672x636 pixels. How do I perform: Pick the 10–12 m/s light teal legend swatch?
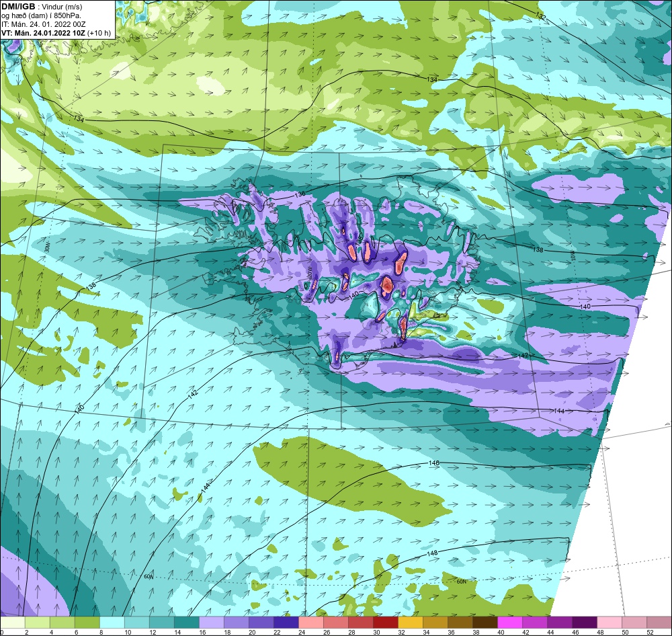137,623
